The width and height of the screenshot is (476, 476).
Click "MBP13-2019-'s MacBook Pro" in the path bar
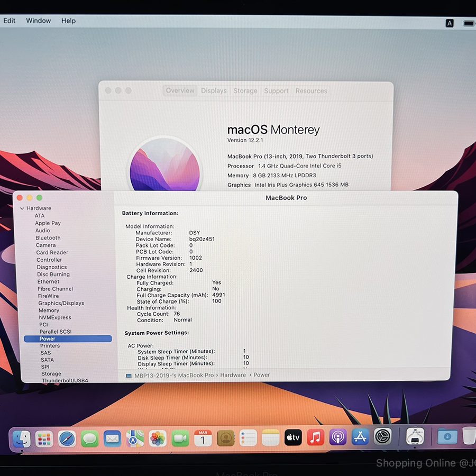coord(174,375)
